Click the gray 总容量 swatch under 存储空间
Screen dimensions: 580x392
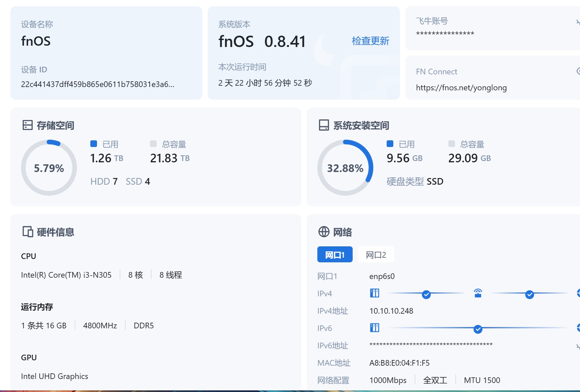point(153,144)
